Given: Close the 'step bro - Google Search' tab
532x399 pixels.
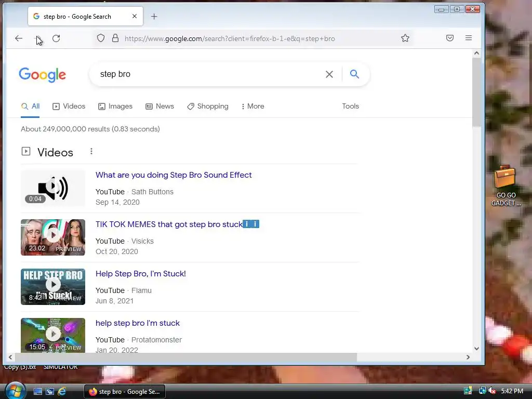Looking at the screenshot, I should click(x=135, y=16).
